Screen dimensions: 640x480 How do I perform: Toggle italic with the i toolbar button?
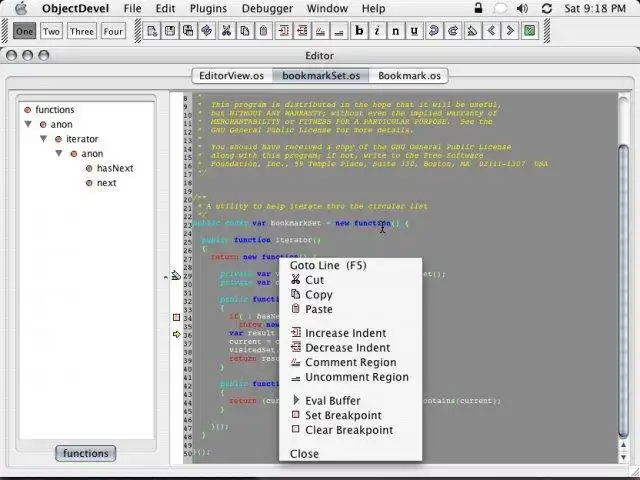coord(377,31)
